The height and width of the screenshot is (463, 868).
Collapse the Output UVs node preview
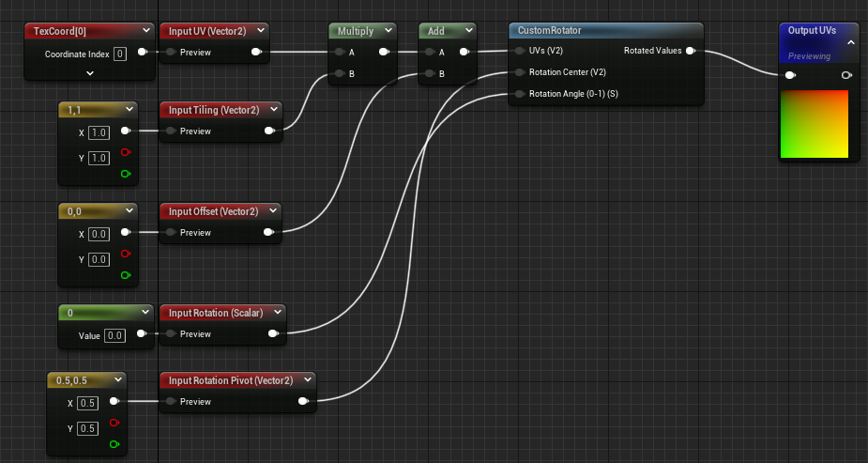[850, 42]
